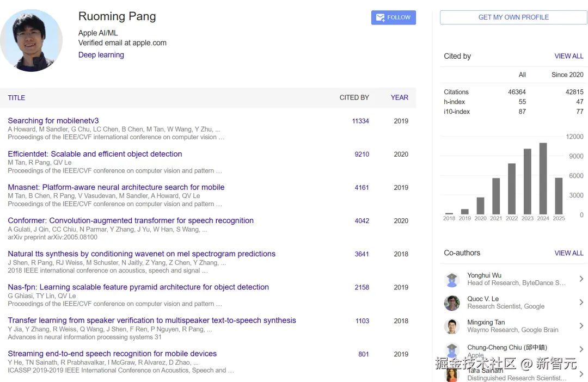View all co-authors link
The width and height of the screenshot is (588, 382).
click(569, 253)
